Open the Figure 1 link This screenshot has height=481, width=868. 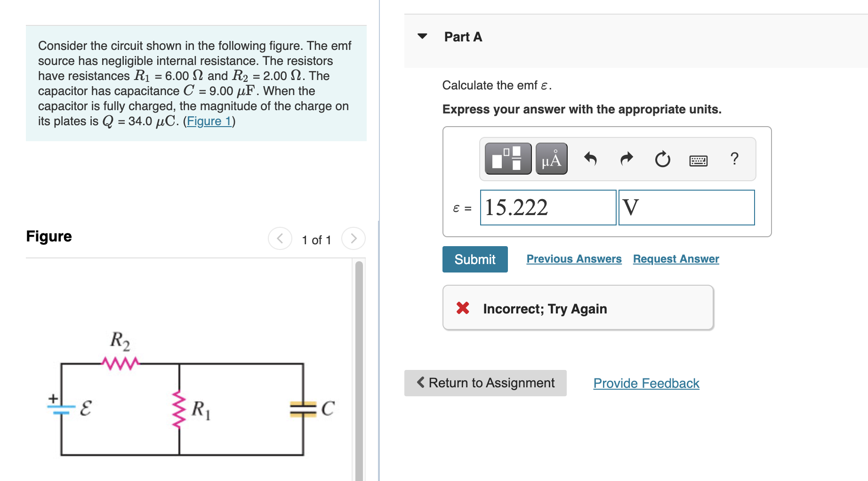point(209,121)
